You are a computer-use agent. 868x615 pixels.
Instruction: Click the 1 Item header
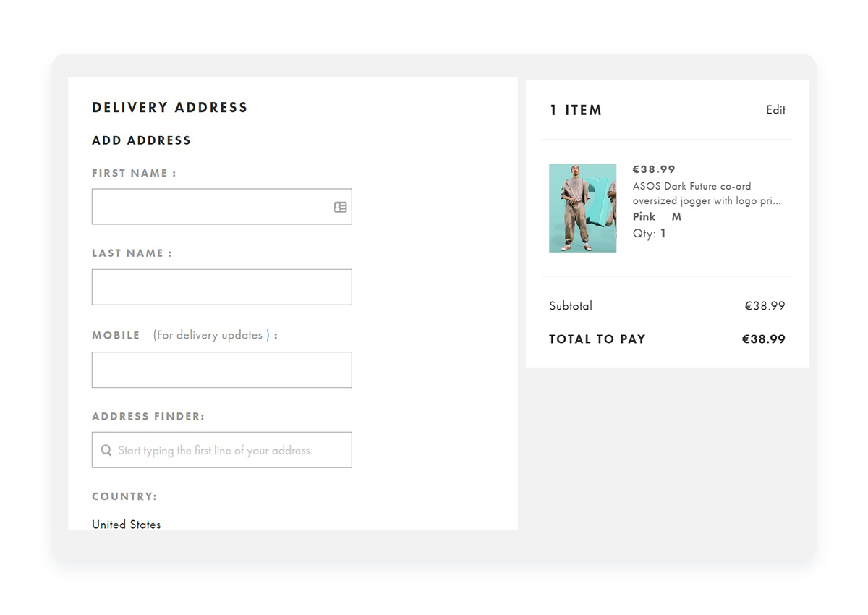coord(576,111)
